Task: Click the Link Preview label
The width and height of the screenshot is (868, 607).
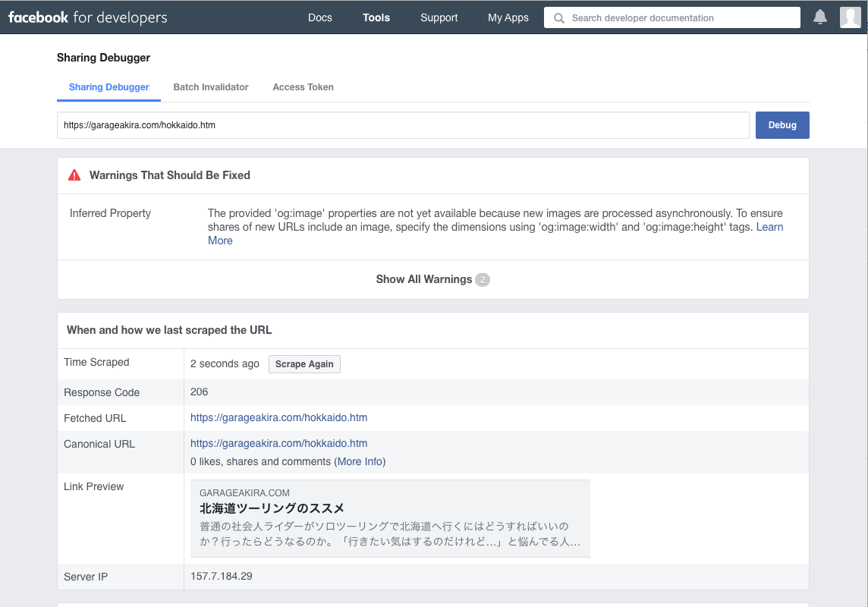Action: coord(93,486)
